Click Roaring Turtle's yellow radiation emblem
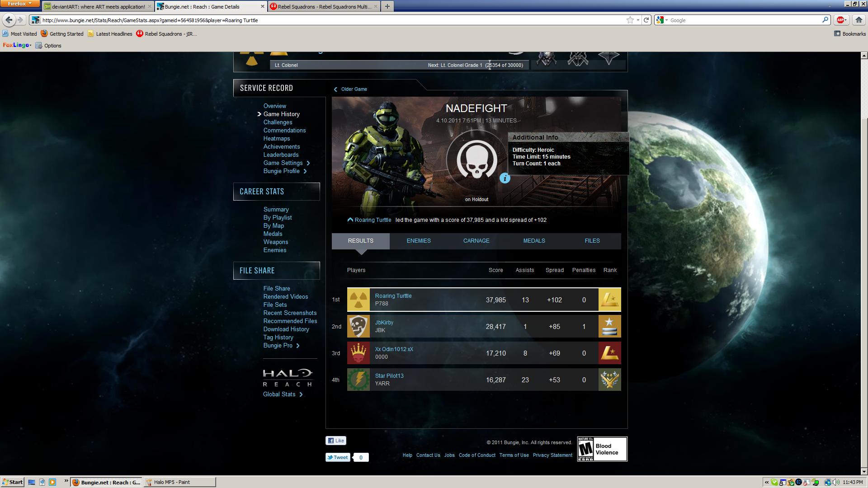 pos(359,300)
